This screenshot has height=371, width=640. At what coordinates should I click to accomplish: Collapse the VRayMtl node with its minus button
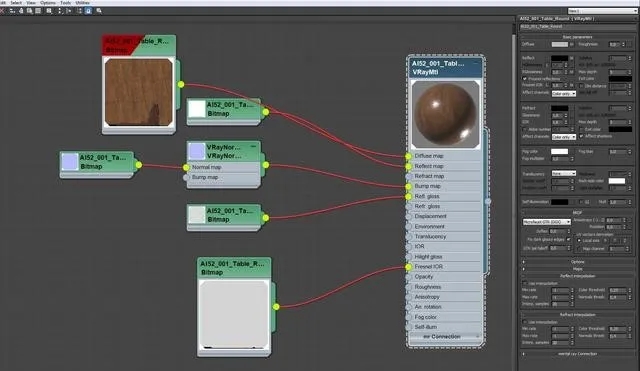476,63
